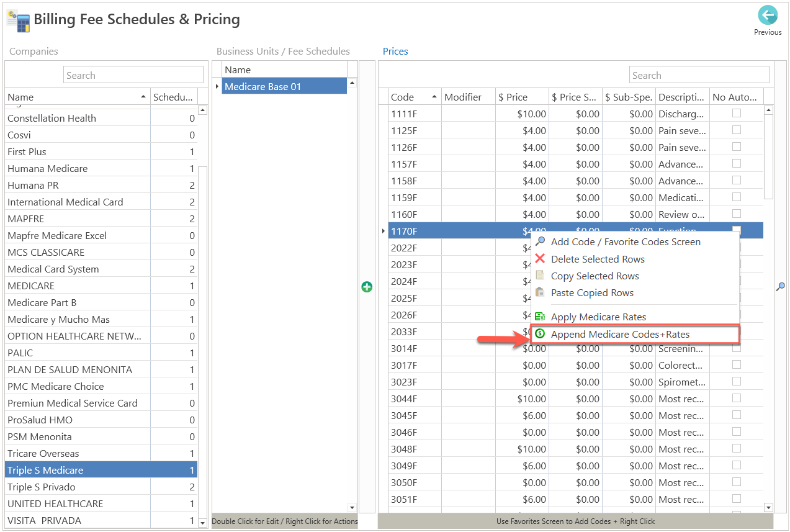Click the No Auto... column header
This screenshot has height=532, width=790.
pos(736,97)
